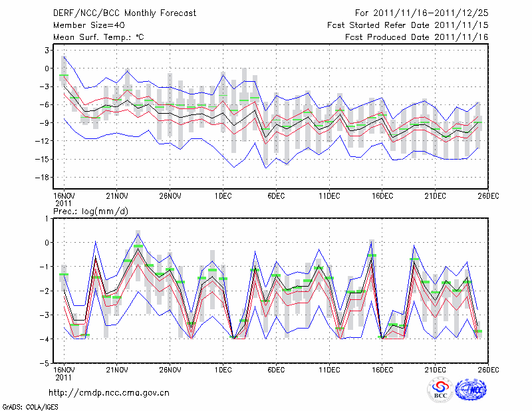Select 16DEC tick label under temperature chart
Screen dimensions: 532x411
383,196
